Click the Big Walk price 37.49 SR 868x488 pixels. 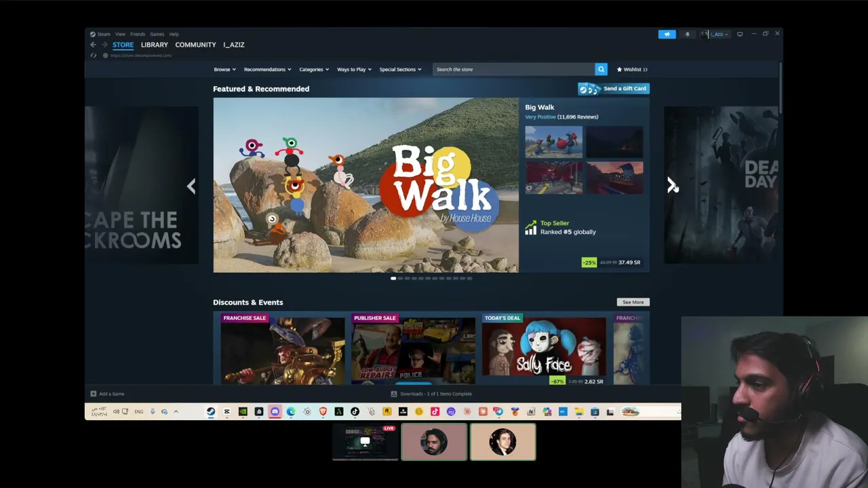point(629,262)
